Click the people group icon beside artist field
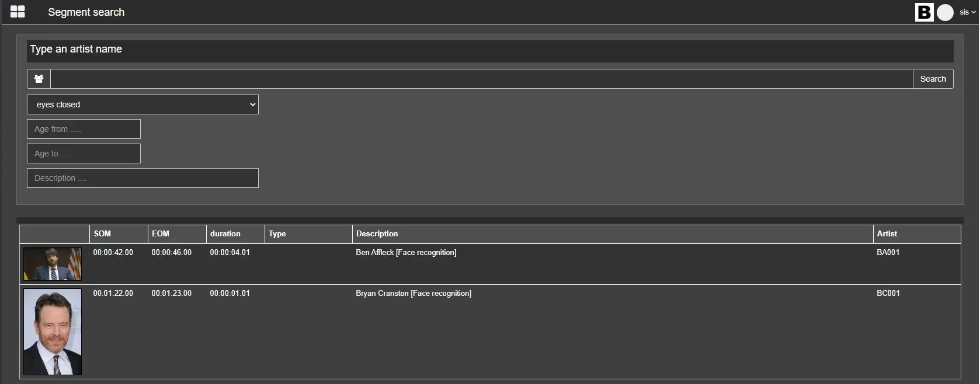The width and height of the screenshot is (980, 384). 39,79
